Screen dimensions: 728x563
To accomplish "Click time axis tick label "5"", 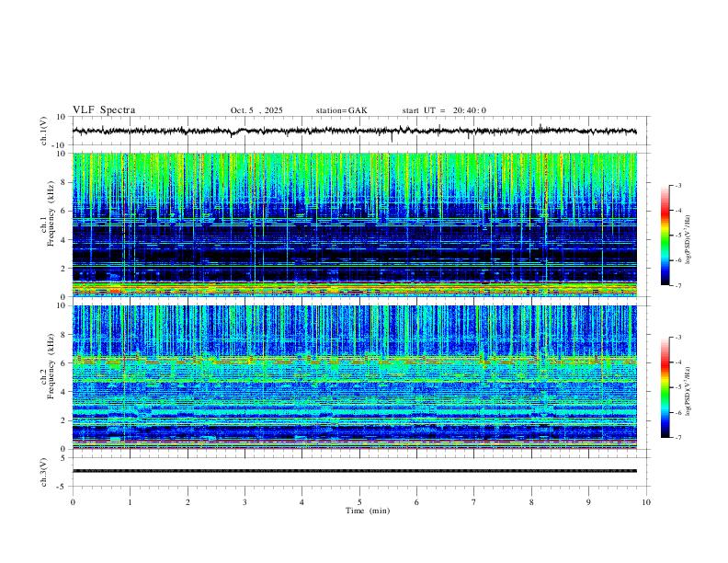I will [x=359, y=502].
